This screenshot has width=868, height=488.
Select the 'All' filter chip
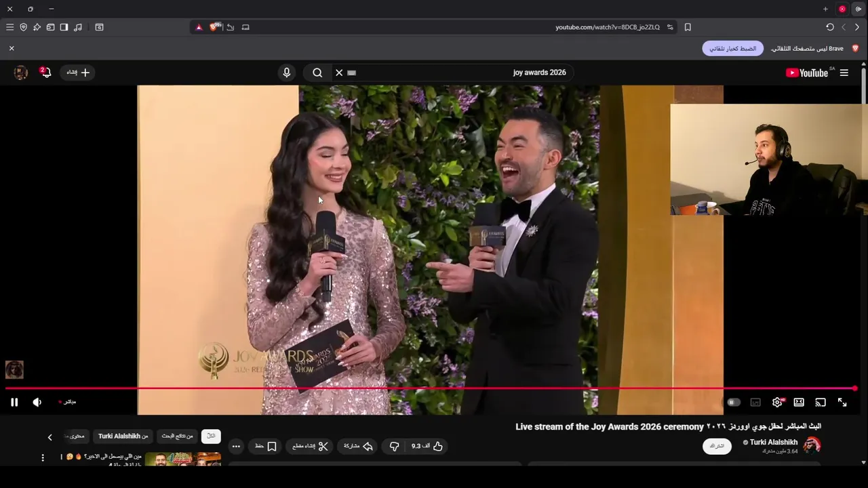coord(211,436)
